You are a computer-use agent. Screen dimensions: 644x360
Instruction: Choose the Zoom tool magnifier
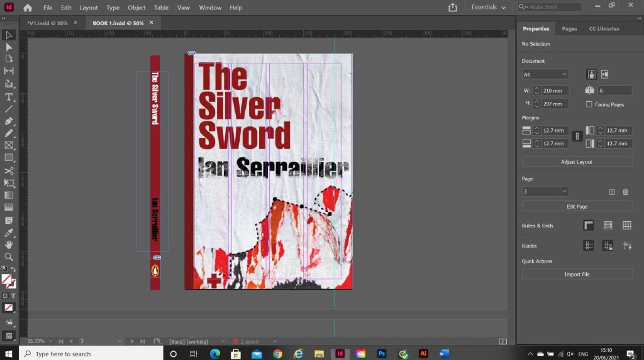(x=9, y=256)
